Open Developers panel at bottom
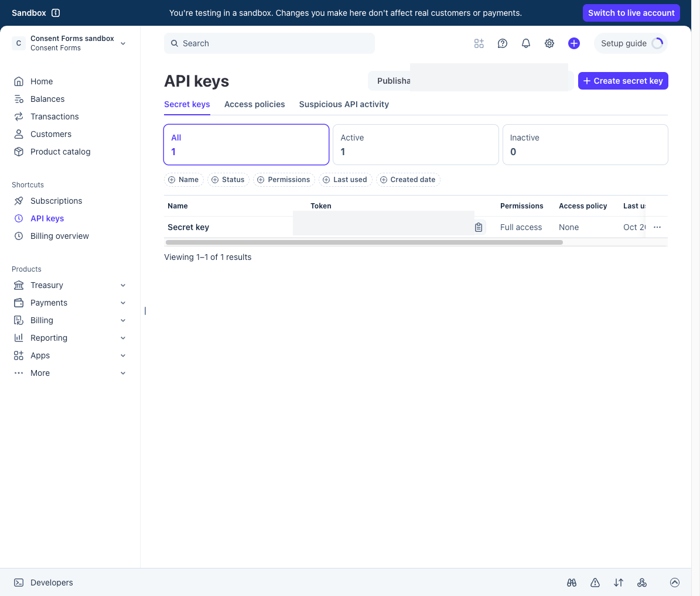Image resolution: width=700 pixels, height=596 pixels. (43, 583)
